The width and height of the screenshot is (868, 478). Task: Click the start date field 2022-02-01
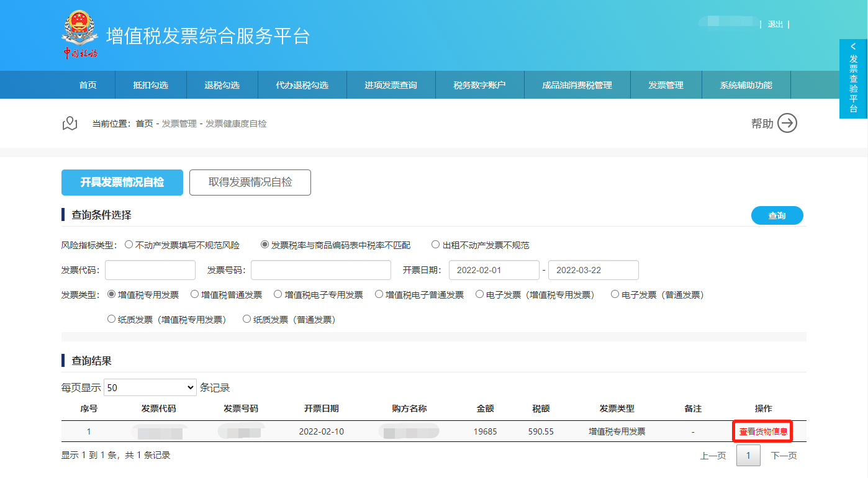point(494,270)
